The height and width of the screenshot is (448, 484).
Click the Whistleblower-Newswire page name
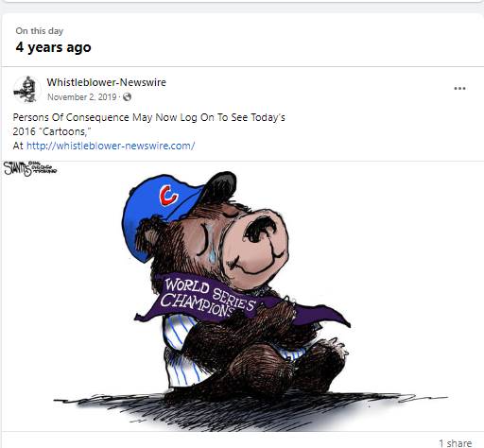(107, 82)
